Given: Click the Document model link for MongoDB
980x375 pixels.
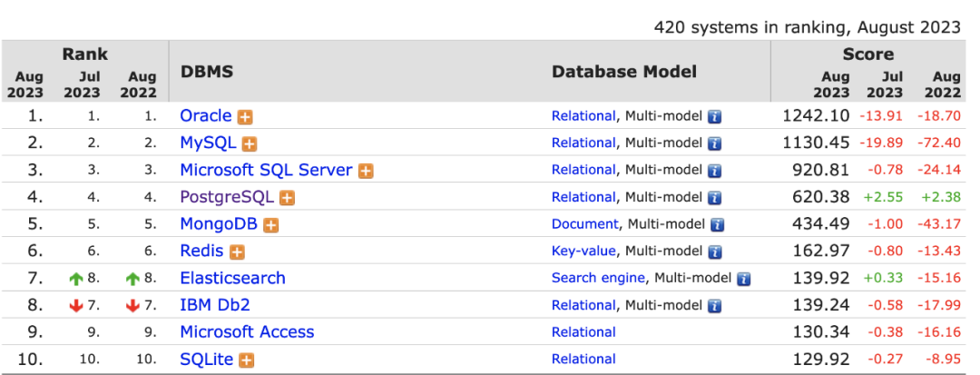Looking at the screenshot, I should [x=584, y=223].
